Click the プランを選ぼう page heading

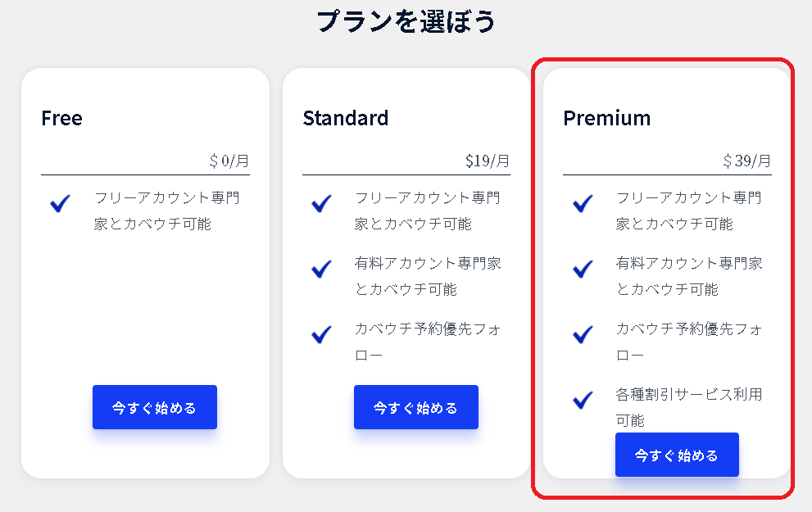click(406, 21)
